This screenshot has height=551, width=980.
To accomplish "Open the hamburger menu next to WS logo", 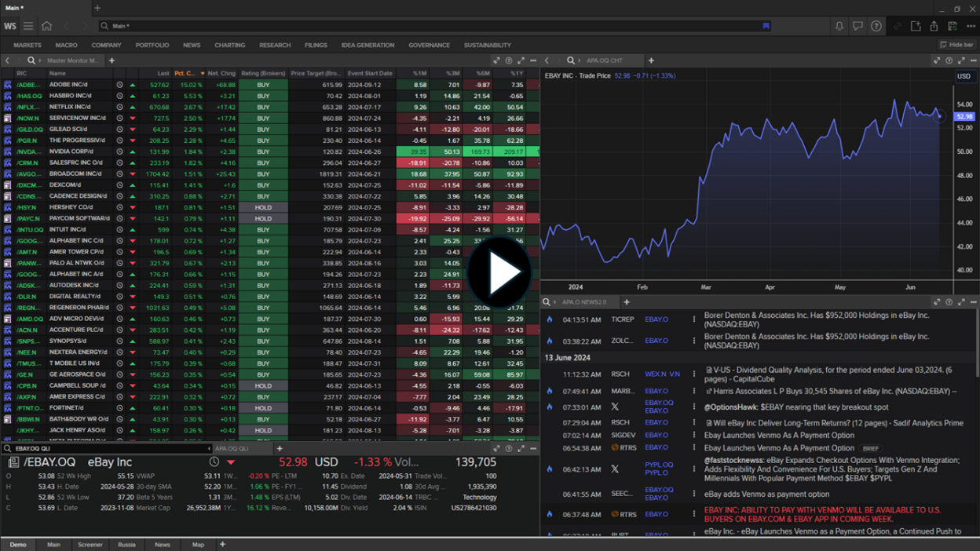I will point(28,26).
